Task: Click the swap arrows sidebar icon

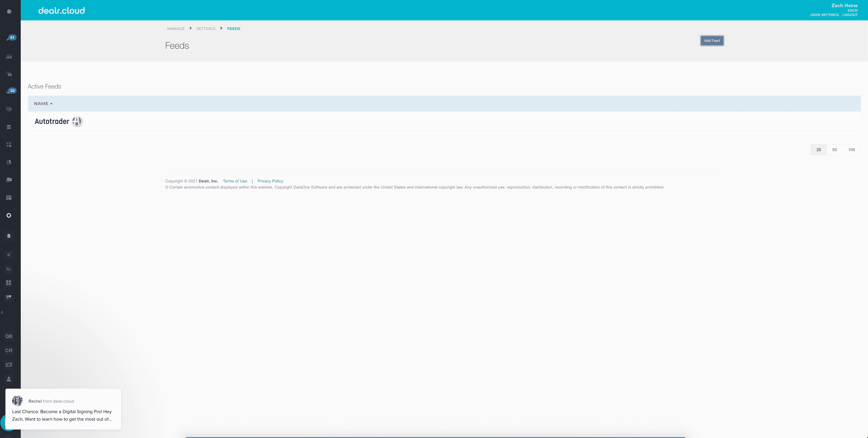Action: click(x=9, y=297)
